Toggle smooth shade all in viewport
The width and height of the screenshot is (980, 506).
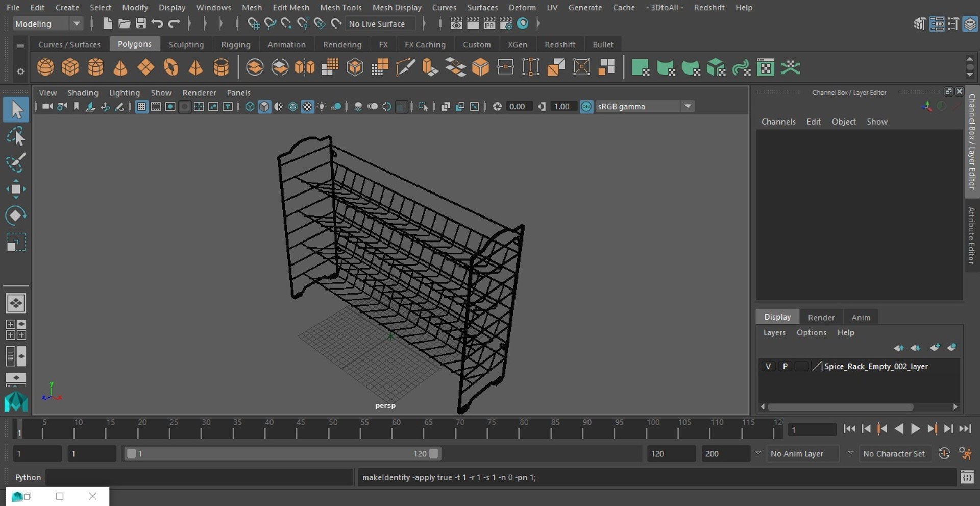264,106
